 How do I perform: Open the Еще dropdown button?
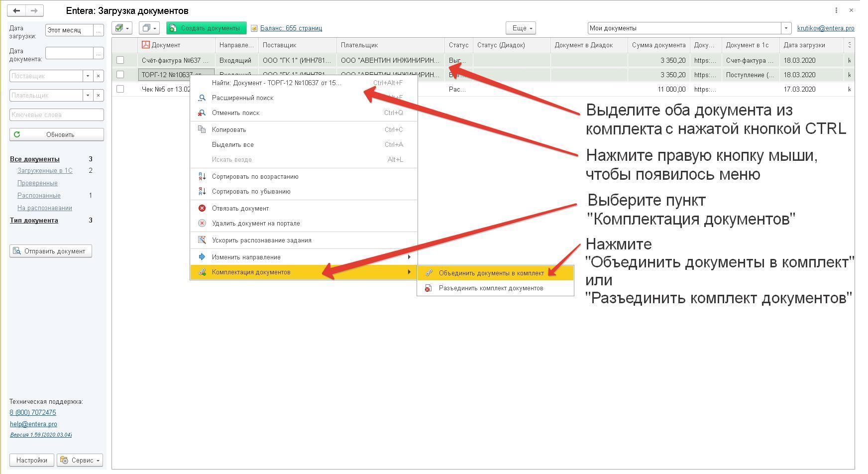[521, 28]
